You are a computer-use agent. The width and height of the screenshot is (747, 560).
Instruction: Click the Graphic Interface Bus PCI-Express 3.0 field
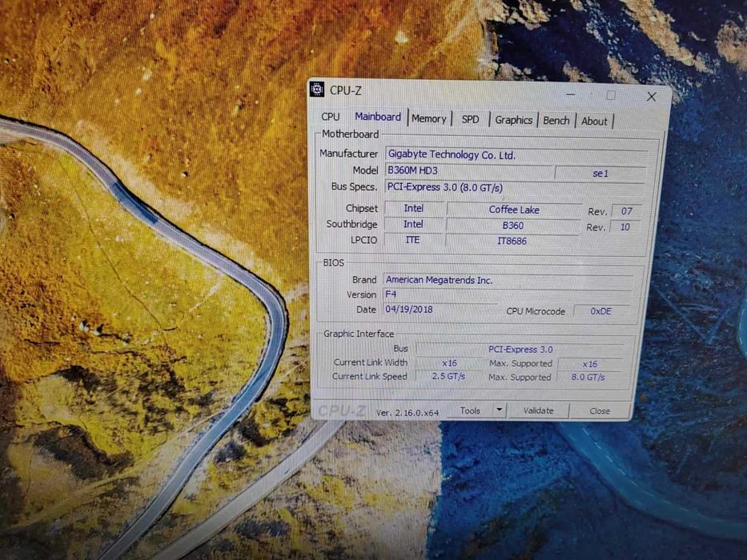click(520, 349)
